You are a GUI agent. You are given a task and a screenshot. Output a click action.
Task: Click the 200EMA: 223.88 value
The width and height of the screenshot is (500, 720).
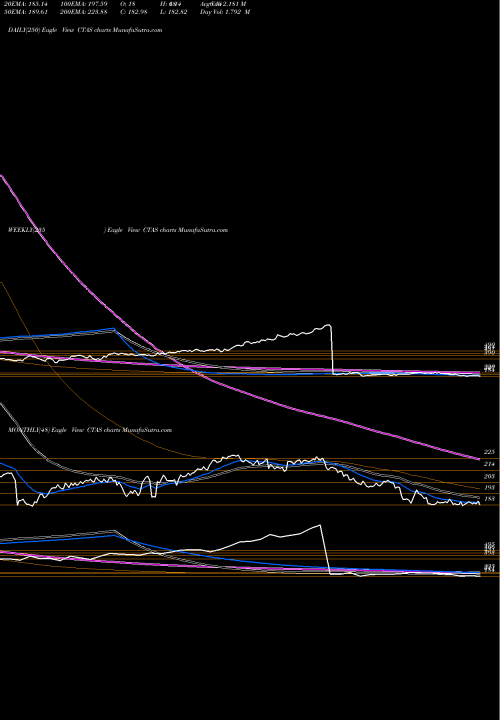coord(86,12)
